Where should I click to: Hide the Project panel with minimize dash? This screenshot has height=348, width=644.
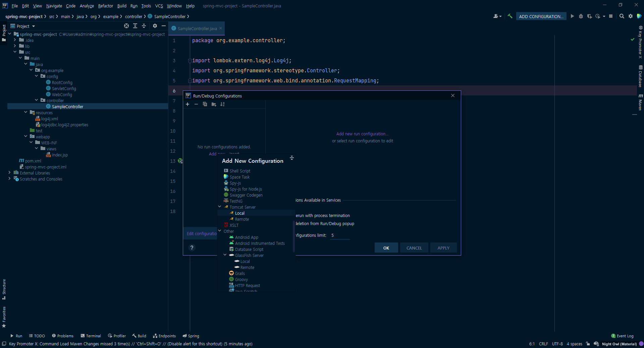164,26
